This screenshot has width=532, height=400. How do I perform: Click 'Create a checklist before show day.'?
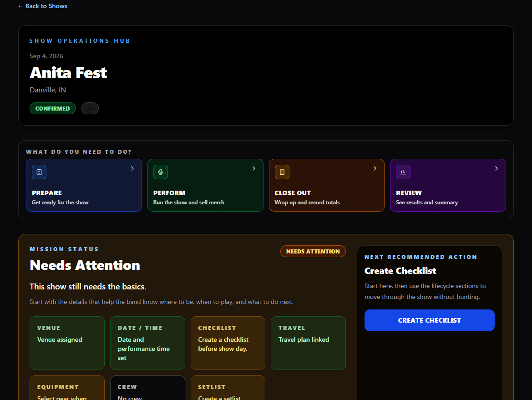(223, 344)
